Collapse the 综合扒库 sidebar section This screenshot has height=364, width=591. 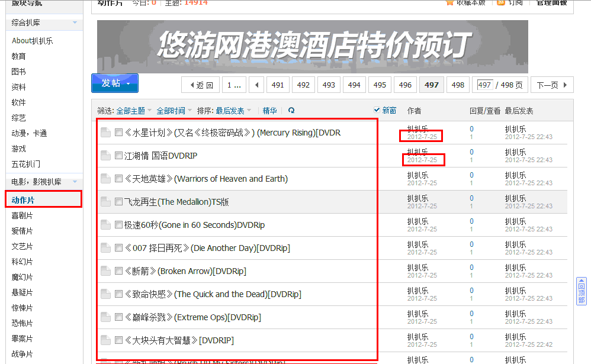75,22
